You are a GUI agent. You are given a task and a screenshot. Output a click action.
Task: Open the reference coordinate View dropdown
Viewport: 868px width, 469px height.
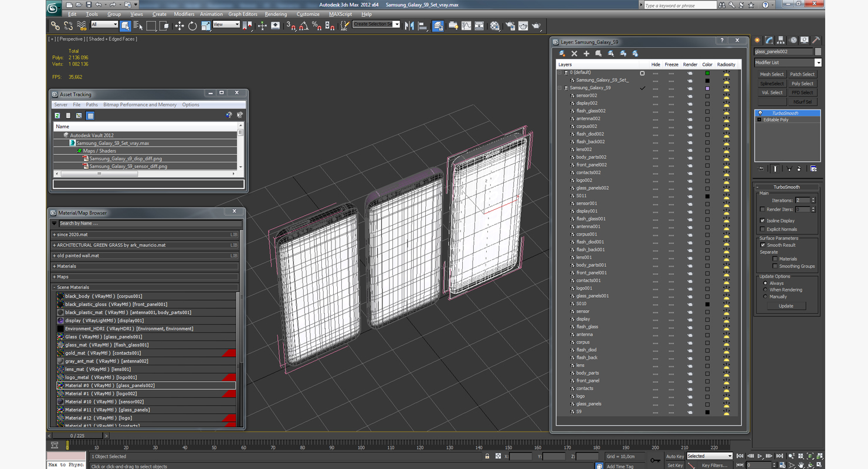click(226, 25)
